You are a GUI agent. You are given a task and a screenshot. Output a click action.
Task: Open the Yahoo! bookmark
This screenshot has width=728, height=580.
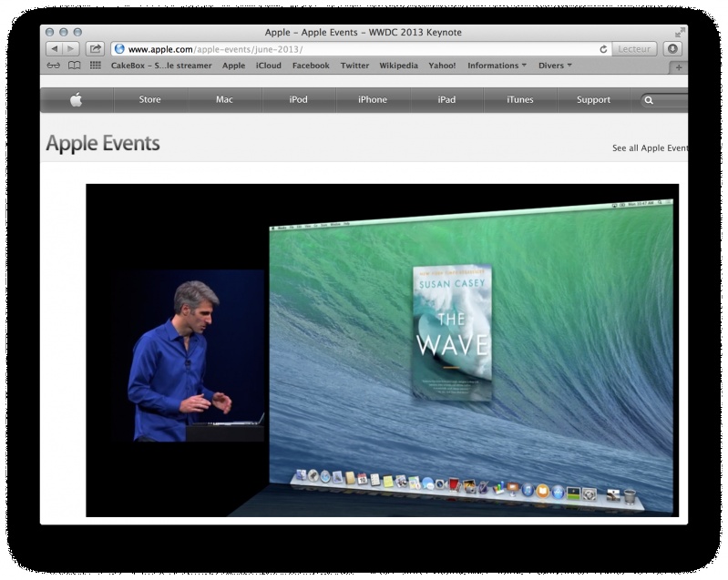(x=442, y=66)
